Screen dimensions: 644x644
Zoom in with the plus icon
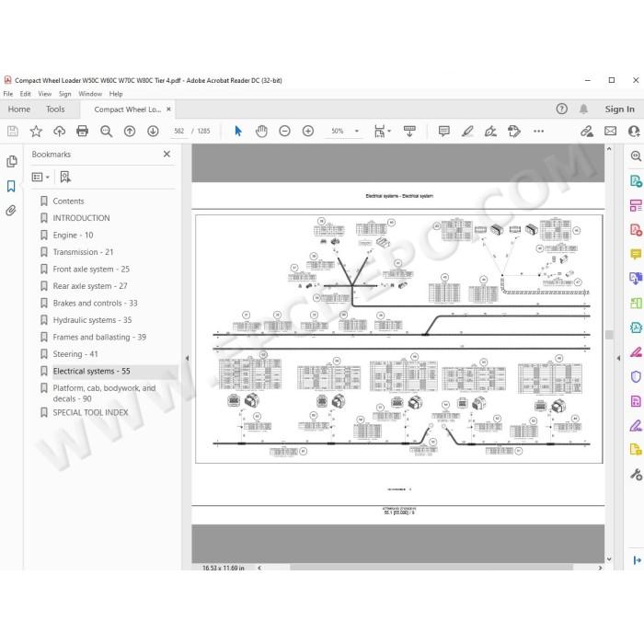click(308, 131)
